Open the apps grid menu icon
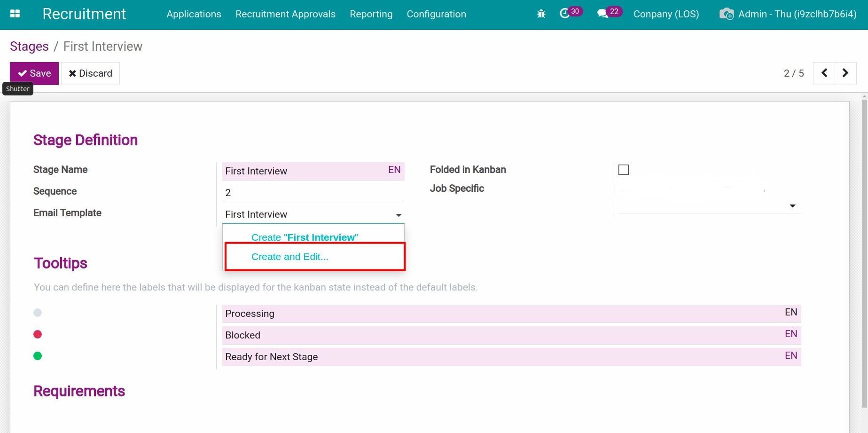868x433 pixels. click(15, 13)
